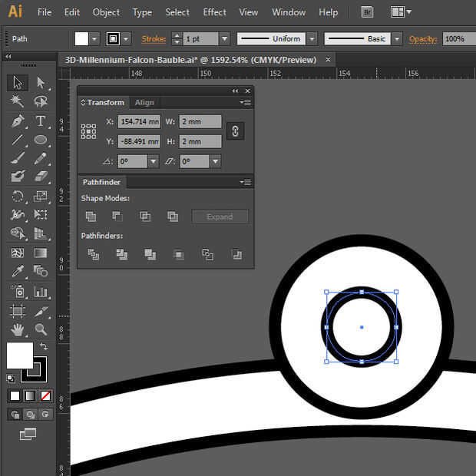Toggle constrain width and height proportions
Image resolution: width=476 pixels, height=476 pixels.
click(235, 131)
